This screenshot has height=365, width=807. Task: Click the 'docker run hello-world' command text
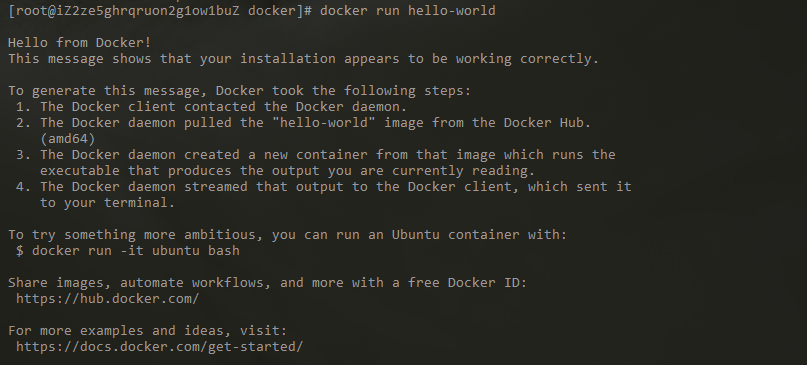pyautogui.click(x=408, y=11)
